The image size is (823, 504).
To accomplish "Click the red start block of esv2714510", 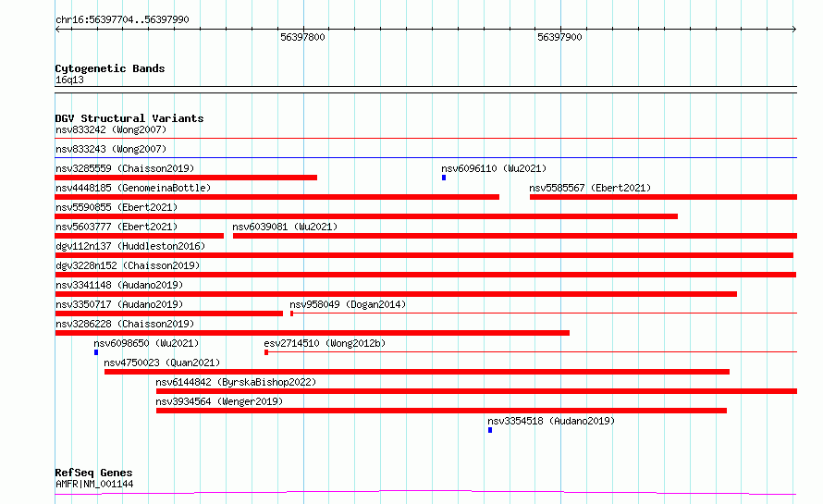I will click(x=266, y=352).
